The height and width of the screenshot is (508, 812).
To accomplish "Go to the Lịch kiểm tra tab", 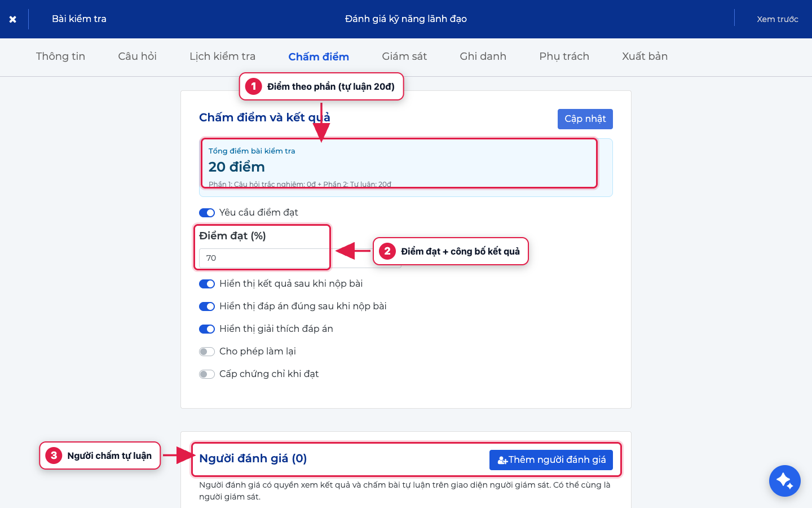I will click(x=222, y=56).
